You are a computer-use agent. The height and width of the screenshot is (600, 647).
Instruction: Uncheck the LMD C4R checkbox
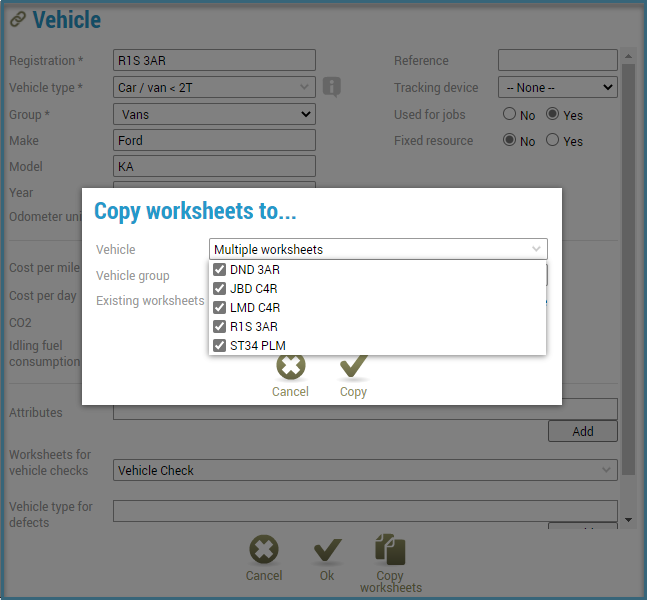(220, 307)
